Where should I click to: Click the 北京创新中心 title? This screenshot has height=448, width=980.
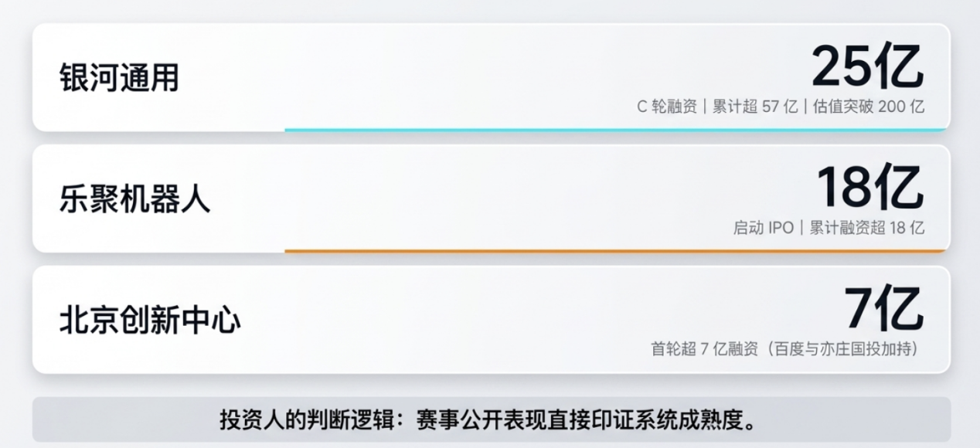tap(150, 321)
